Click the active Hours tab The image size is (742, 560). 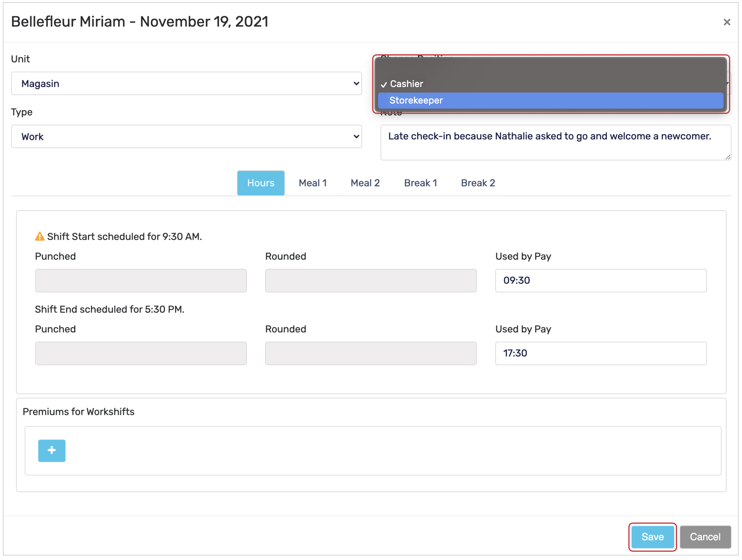[x=261, y=183]
